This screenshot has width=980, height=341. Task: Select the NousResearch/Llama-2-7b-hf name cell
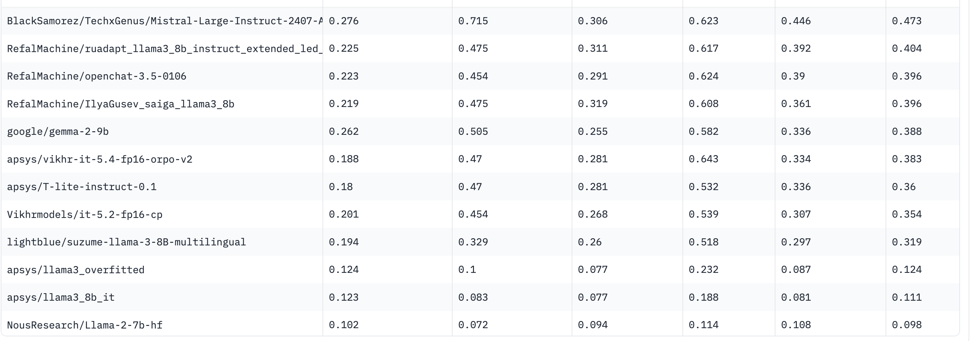pyautogui.click(x=85, y=325)
